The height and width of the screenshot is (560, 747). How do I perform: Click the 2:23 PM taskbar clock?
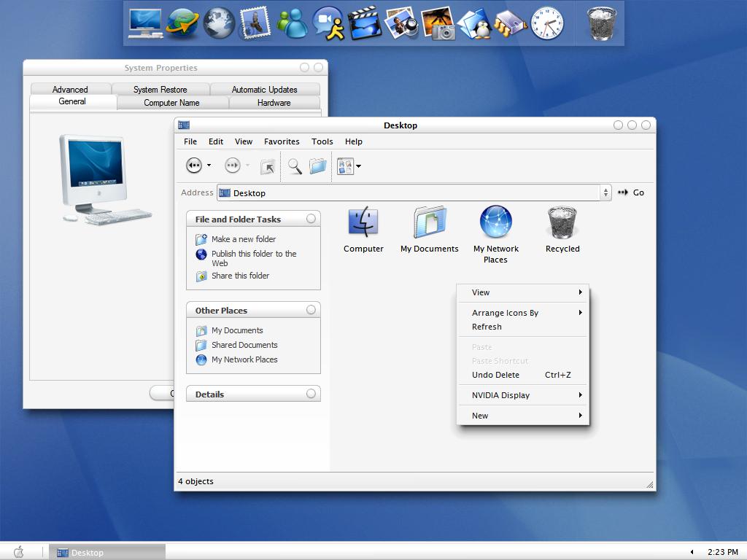coord(723,552)
